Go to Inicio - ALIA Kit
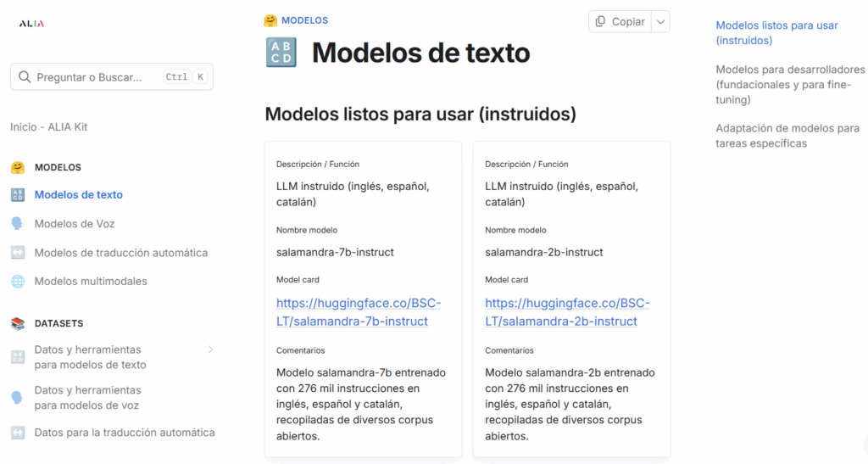 49,127
